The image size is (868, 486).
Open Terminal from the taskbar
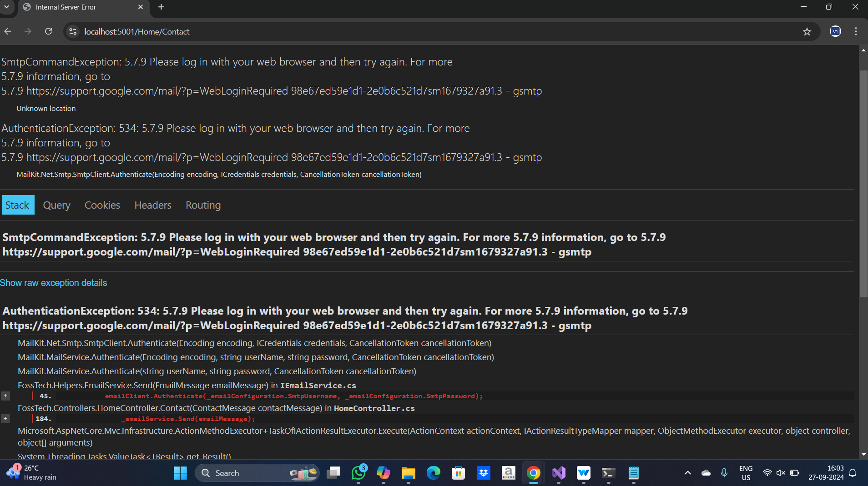(608, 473)
